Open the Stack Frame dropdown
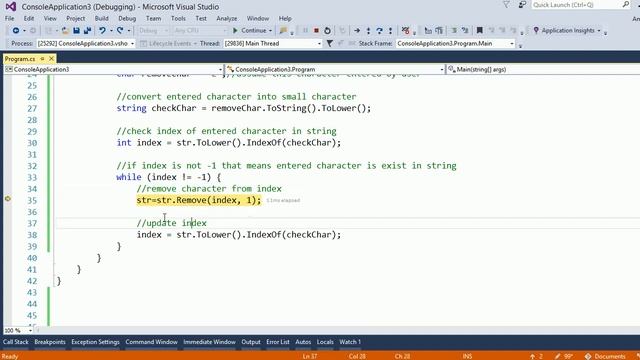The image size is (640, 360). tap(511, 44)
